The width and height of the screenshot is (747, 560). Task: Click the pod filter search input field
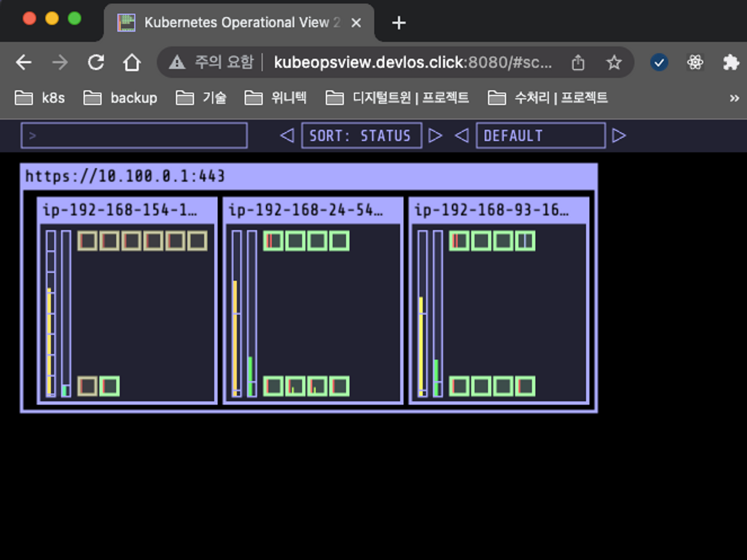point(134,135)
